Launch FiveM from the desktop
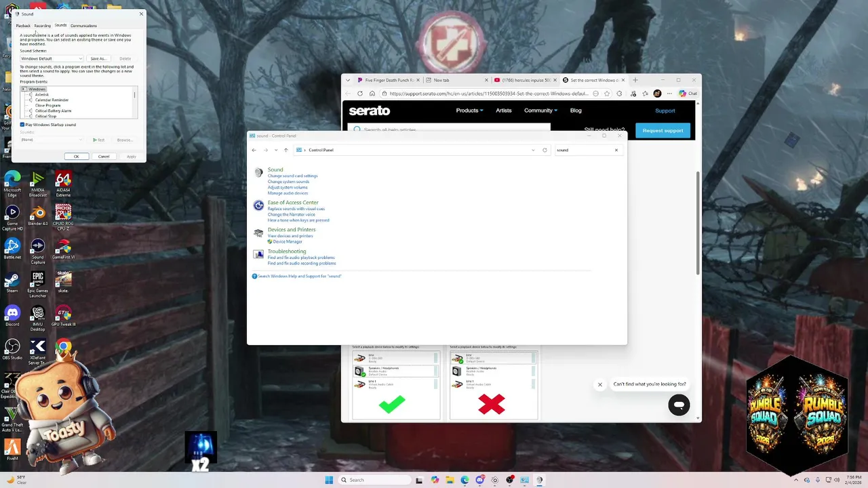868x488 pixels. (12, 449)
